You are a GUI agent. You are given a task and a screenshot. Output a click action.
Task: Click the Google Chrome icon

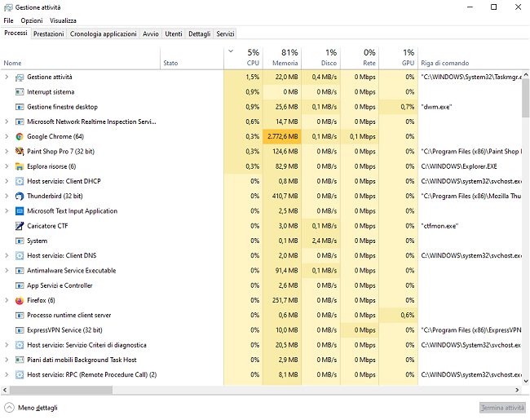(x=20, y=137)
